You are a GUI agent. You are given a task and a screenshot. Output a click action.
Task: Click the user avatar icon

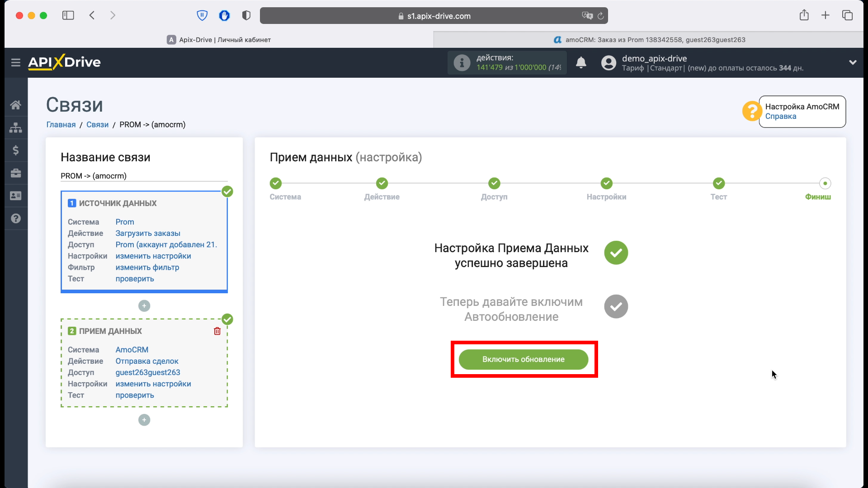pyautogui.click(x=609, y=62)
